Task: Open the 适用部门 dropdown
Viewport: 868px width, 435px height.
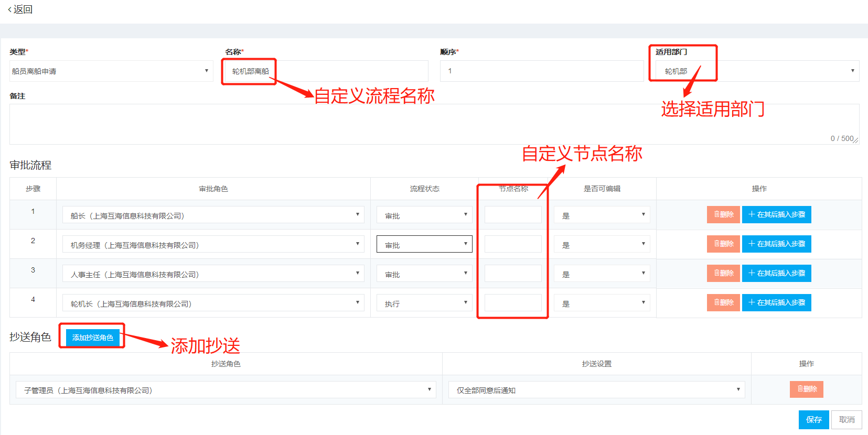Action: tap(757, 71)
